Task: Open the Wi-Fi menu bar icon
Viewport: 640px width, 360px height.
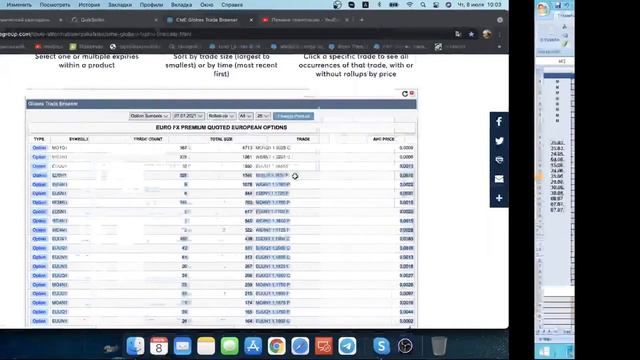Action: 409,4
